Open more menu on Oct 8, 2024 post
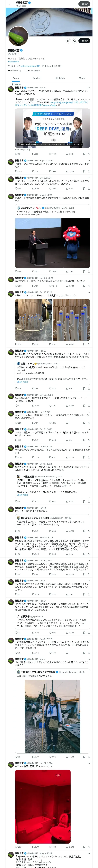98x868 pixels. (89, 178)
